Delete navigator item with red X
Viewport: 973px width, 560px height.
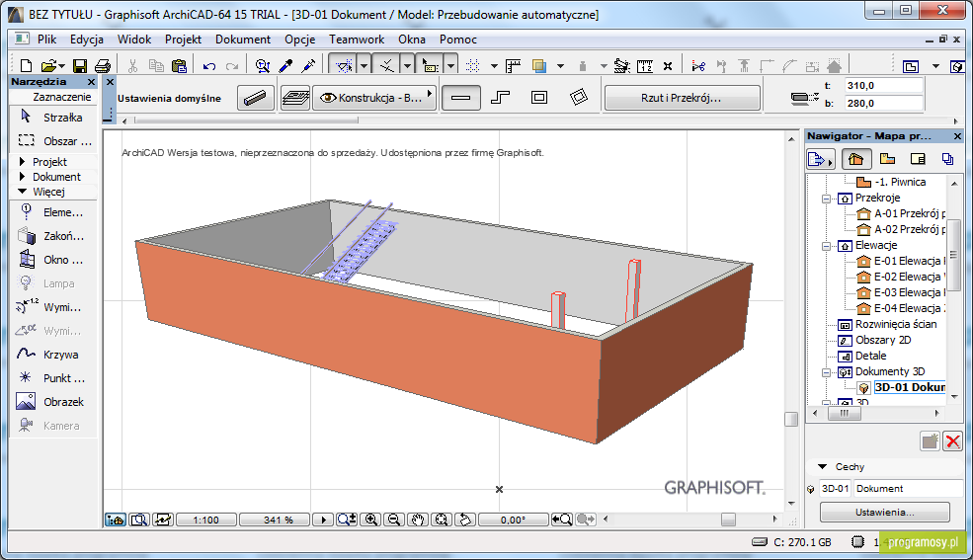(952, 440)
